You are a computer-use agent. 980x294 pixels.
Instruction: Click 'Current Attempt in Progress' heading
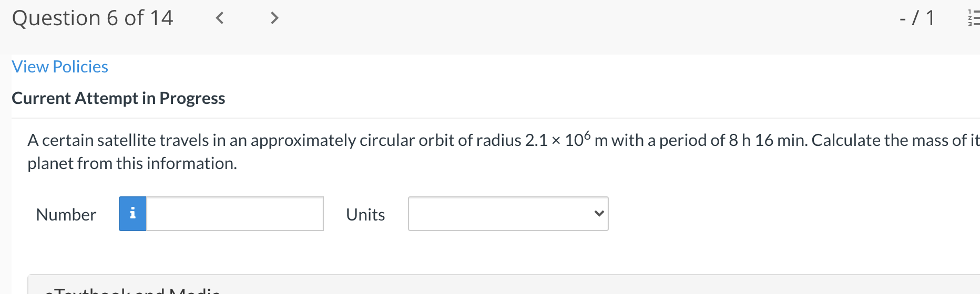pos(118,98)
